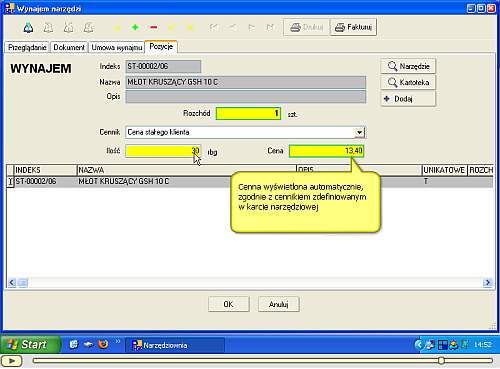Click the Ilość field showing 30

click(163, 151)
